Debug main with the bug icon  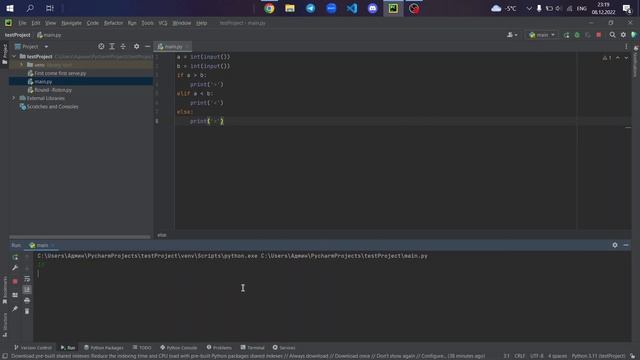point(577,35)
